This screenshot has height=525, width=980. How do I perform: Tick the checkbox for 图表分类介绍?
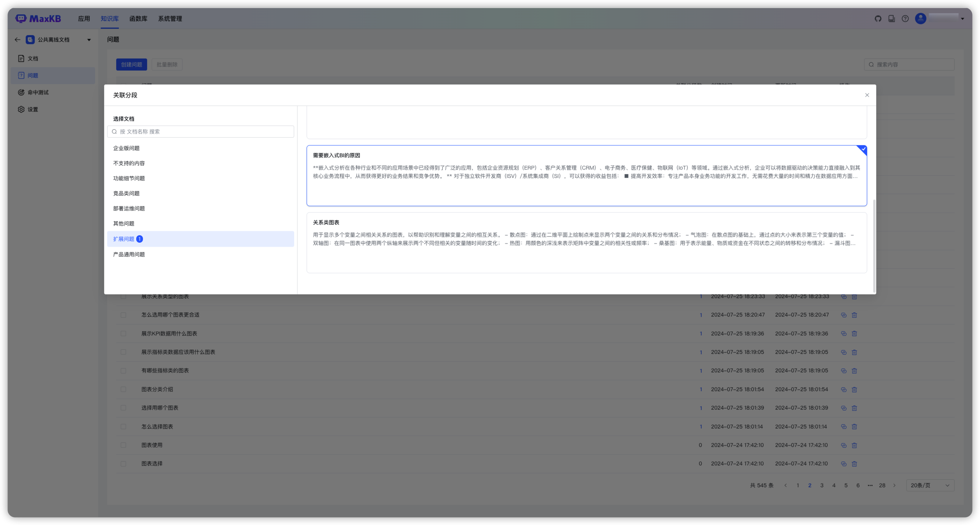123,389
